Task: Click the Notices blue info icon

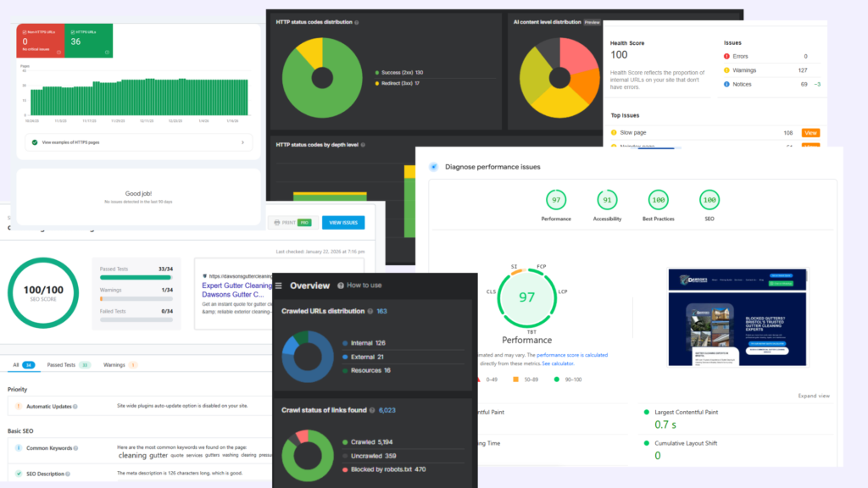Action: pyautogui.click(x=727, y=84)
